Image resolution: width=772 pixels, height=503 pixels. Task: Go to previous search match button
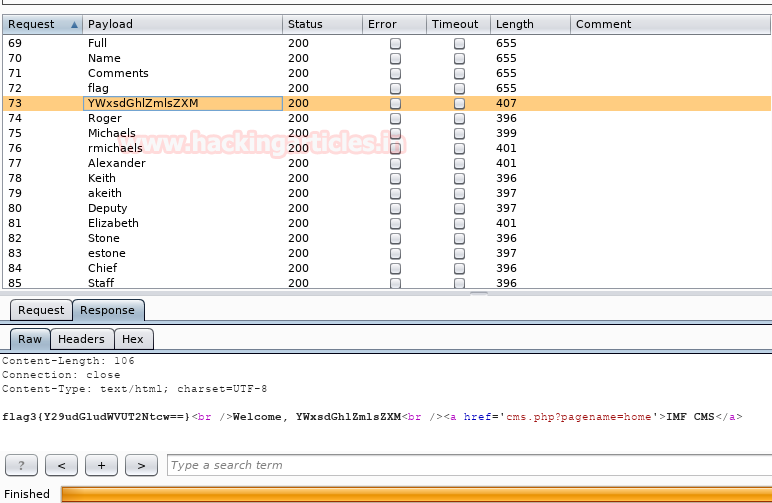[61, 465]
